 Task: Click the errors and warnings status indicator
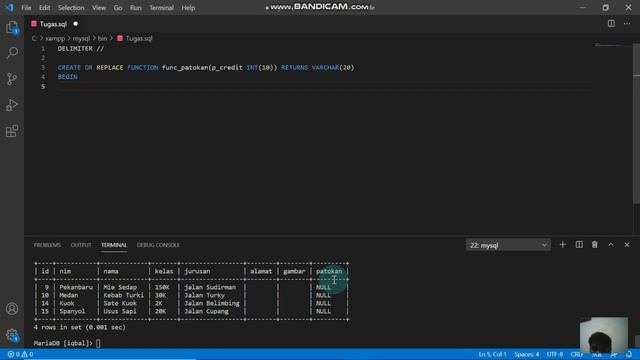coord(20,354)
